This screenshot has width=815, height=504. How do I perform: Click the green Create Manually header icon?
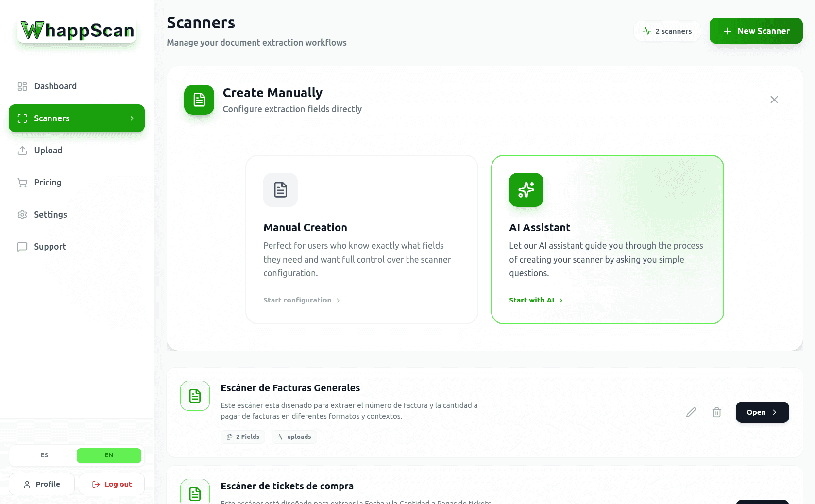pos(199,100)
